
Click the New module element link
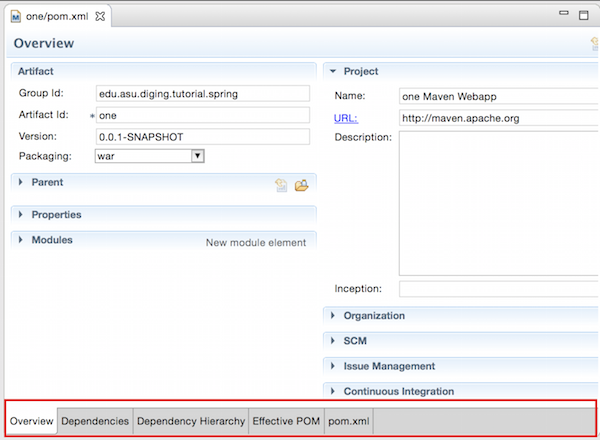256,243
